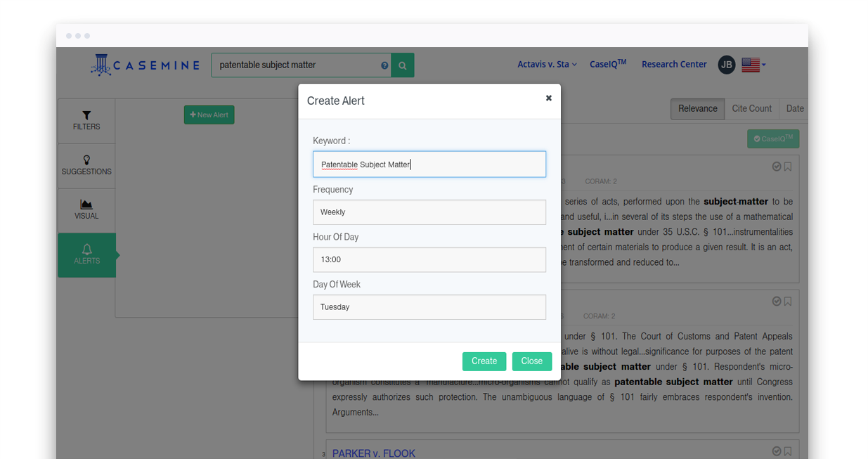Image resolution: width=868 pixels, height=459 pixels.
Task: Open the Filters panel
Action: click(86, 121)
